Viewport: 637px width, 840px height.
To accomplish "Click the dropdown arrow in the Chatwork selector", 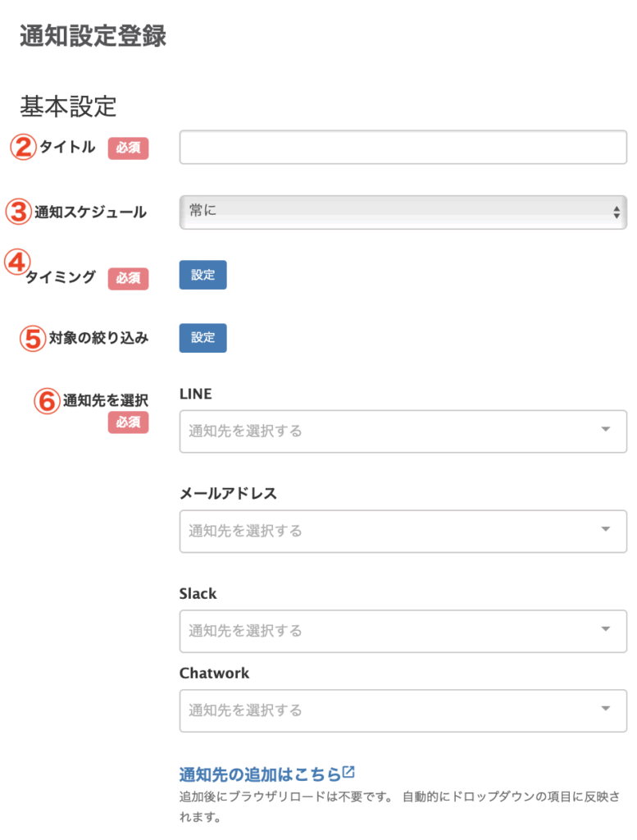I will coord(606,709).
